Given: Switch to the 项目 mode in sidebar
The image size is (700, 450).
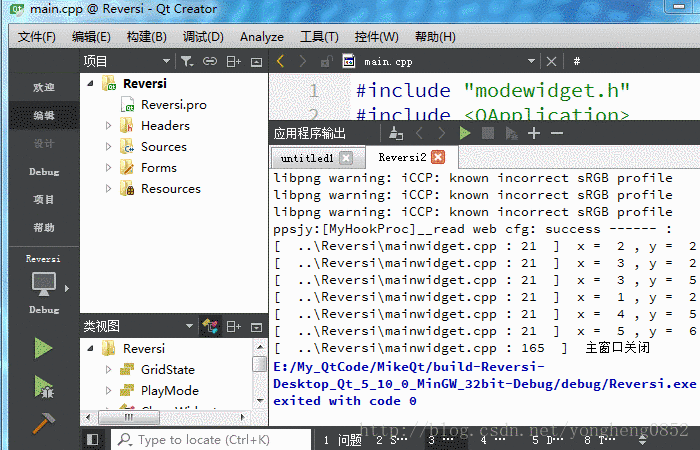Looking at the screenshot, I should click(44, 200).
